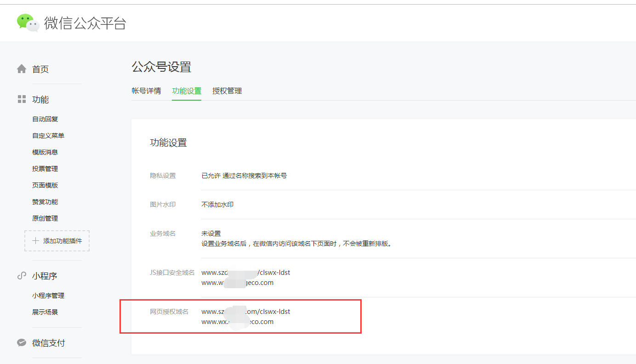Click the grid icon beside 功能
Screen dimensions: 636x364
pos(22,99)
